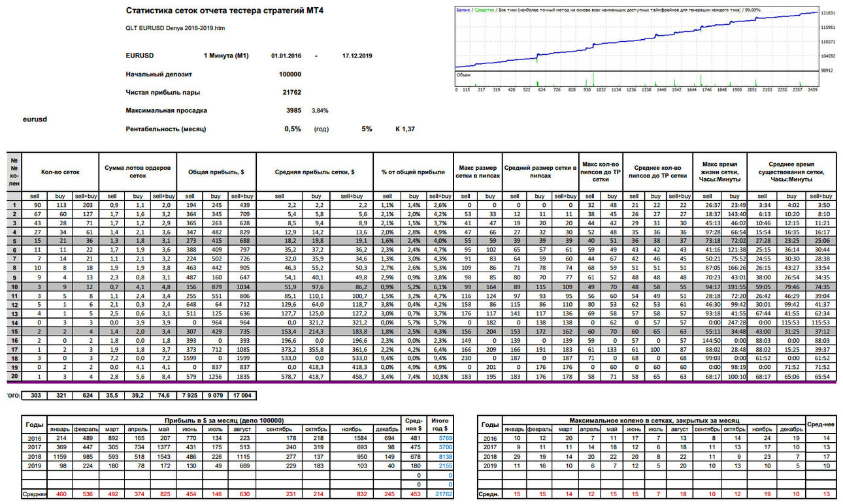Click the "Сред-нее" column header in the knee table
The width and height of the screenshot is (843, 504).
click(x=821, y=424)
